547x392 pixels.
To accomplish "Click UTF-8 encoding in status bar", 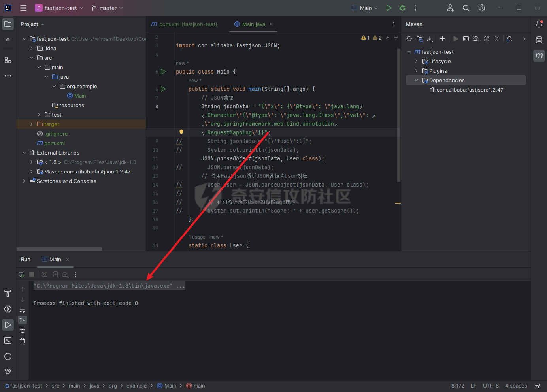I will click(490, 386).
